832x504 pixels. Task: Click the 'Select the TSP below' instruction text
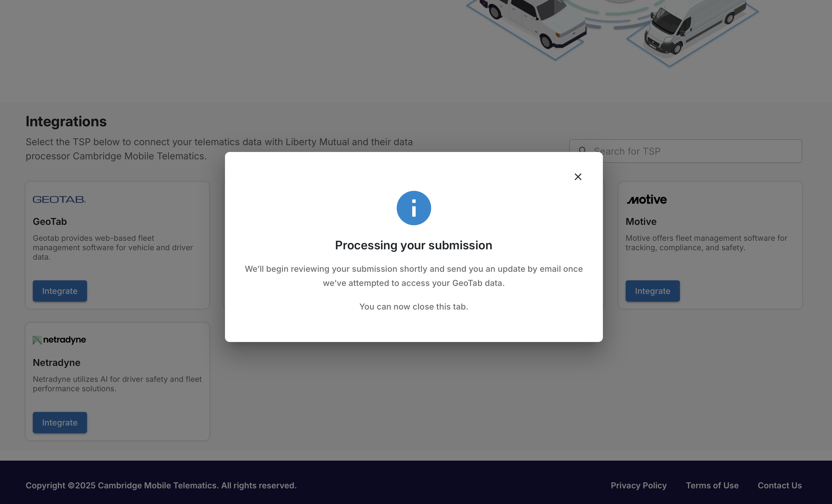pos(219,149)
